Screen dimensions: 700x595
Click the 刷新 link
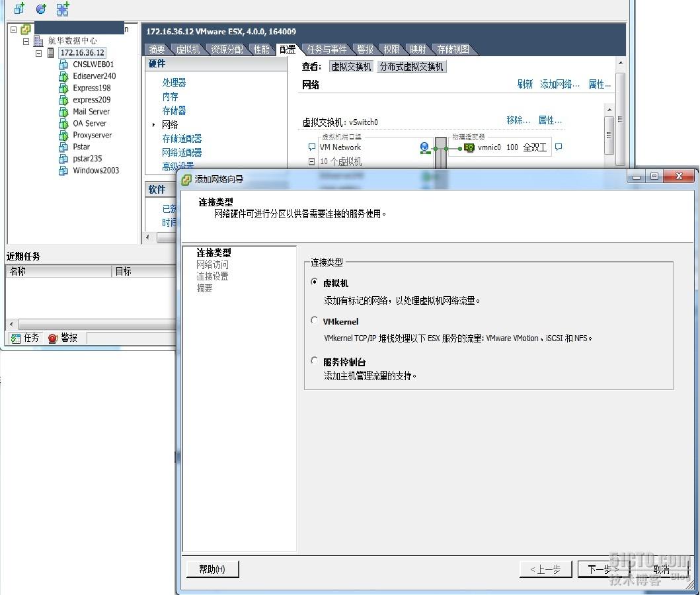pyautogui.click(x=525, y=84)
